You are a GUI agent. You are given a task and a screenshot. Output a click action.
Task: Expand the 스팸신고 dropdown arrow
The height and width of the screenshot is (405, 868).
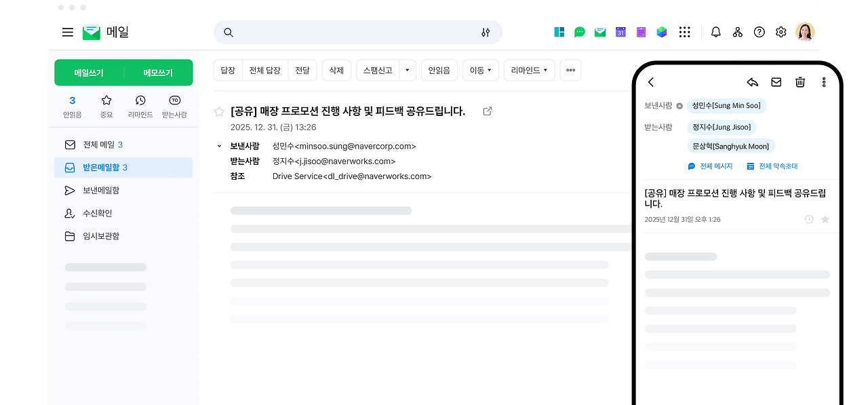[408, 70]
